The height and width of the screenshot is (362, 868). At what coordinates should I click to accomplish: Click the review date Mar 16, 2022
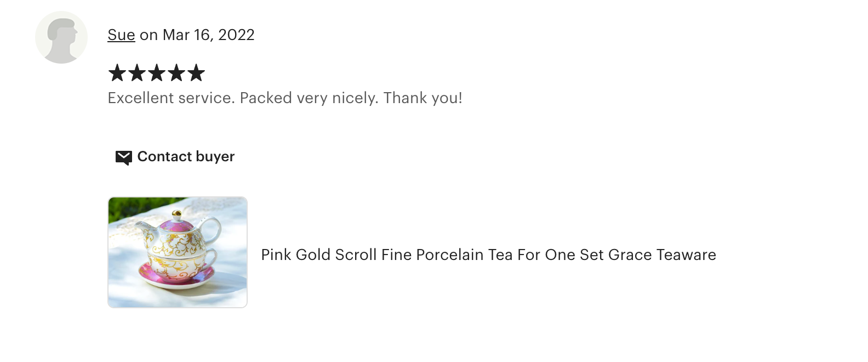point(209,35)
